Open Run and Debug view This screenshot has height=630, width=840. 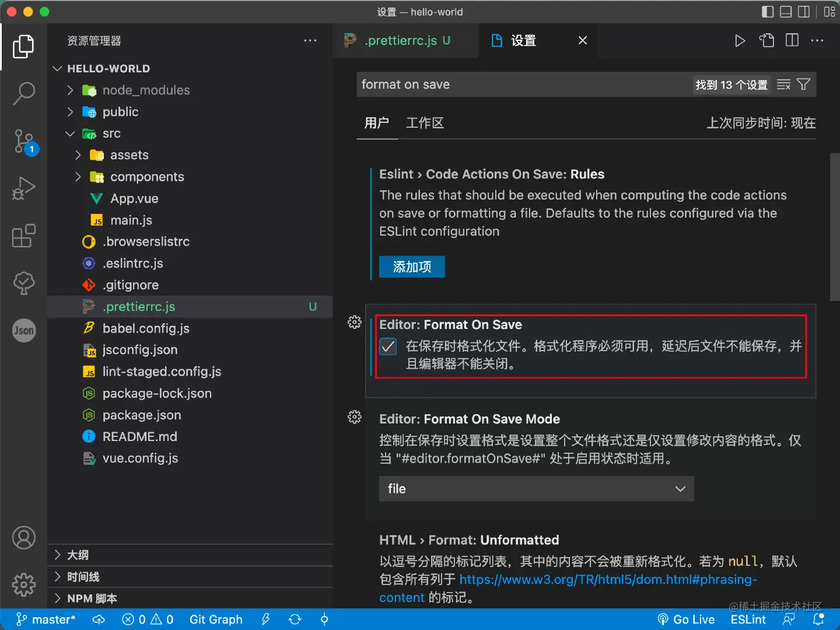[23, 188]
